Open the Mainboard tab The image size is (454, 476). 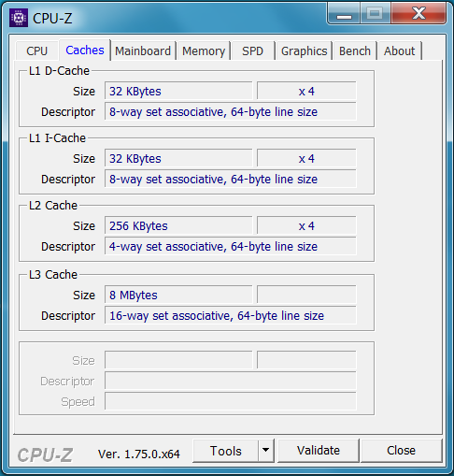143,50
